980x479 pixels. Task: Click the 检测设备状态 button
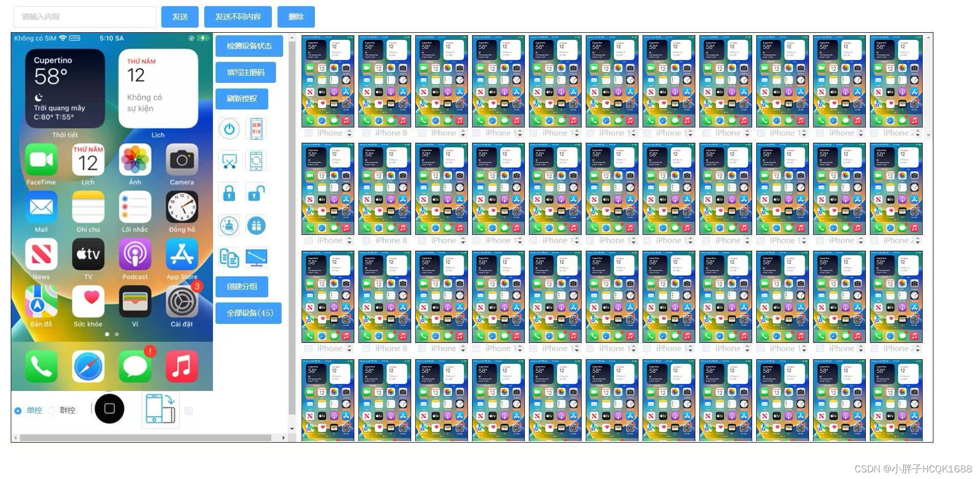click(x=249, y=46)
